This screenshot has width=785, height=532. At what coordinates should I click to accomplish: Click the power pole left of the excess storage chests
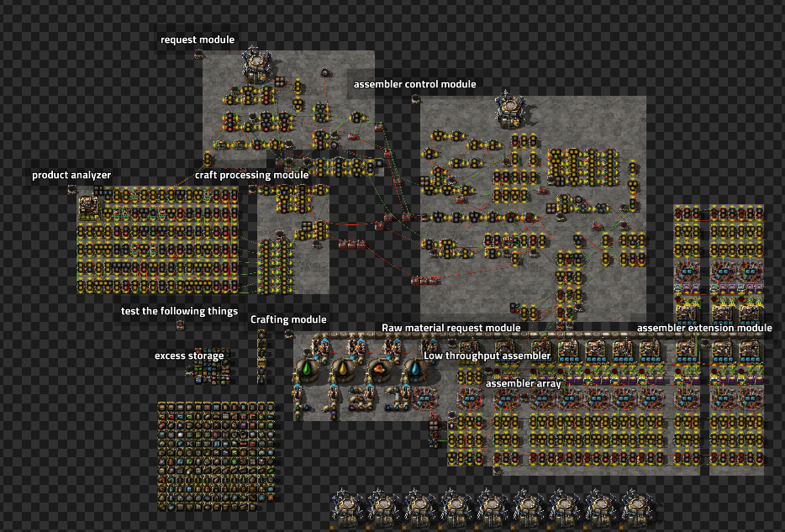189,370
